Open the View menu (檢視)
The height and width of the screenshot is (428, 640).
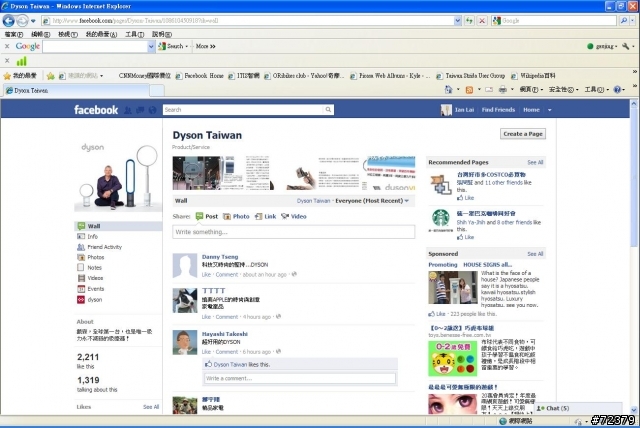pos(67,34)
